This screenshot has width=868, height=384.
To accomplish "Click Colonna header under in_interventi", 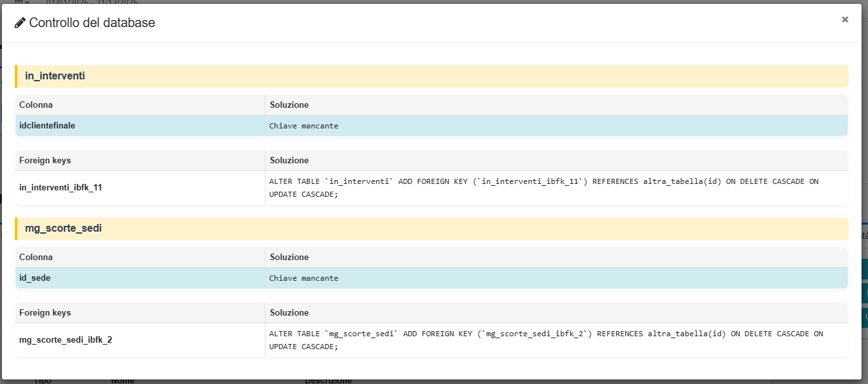I will pos(36,105).
